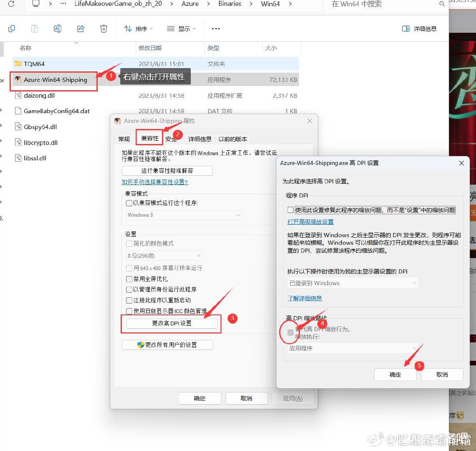Click the This PC monitor icon in address bar
The image size is (476, 451).
(36, 4)
